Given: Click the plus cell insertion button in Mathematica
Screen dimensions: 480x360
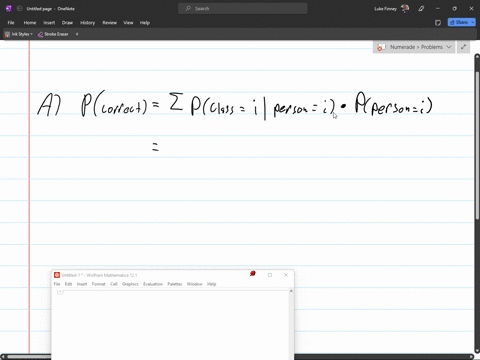Looking at the screenshot, I should pos(60,292).
